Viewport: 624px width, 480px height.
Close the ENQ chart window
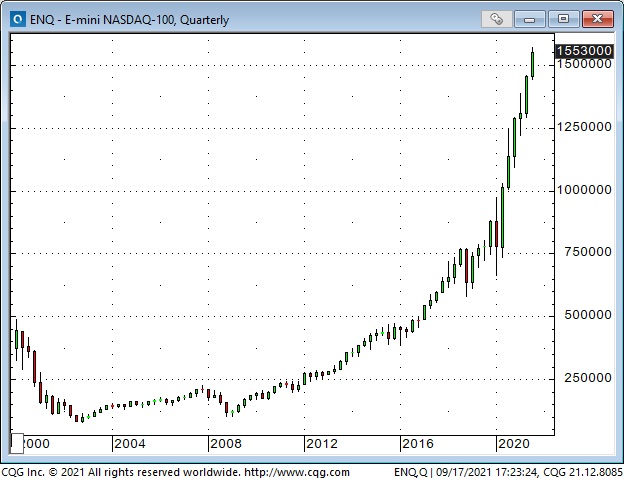pos(597,19)
